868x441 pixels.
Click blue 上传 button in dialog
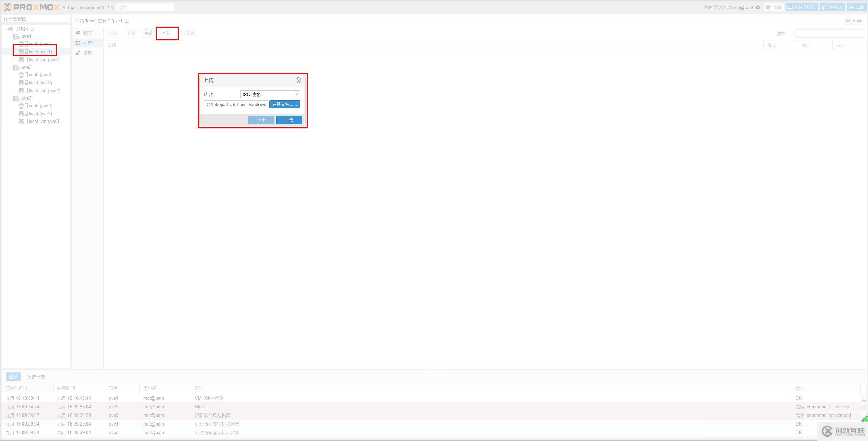click(x=289, y=120)
